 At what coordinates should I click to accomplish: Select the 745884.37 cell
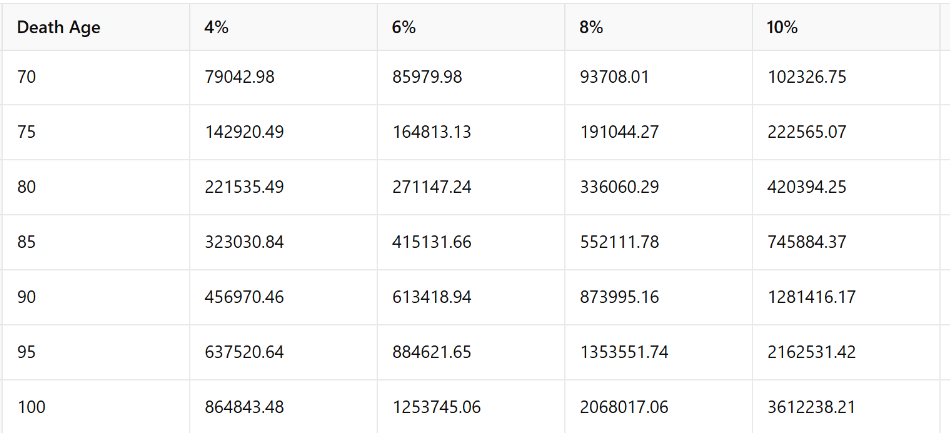(846, 242)
